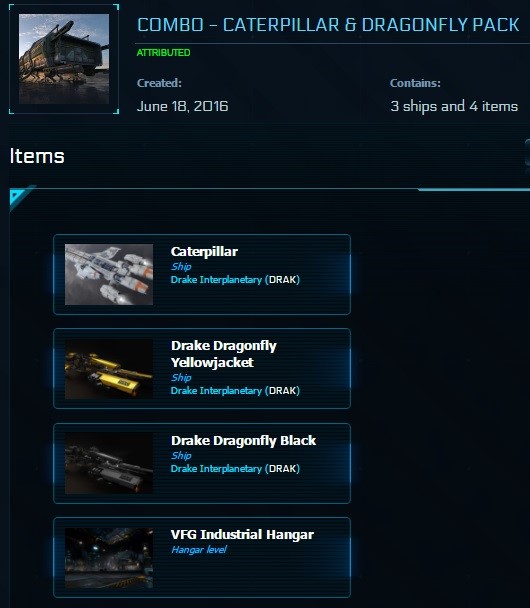530x608 pixels.
Task: Click the ATTRIBUTED status label
Action: (x=163, y=52)
